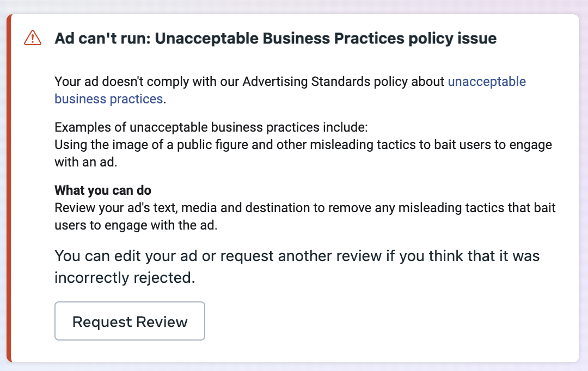Click the "incorrectly rejected." text
This screenshot has height=371, width=588.
click(125, 277)
